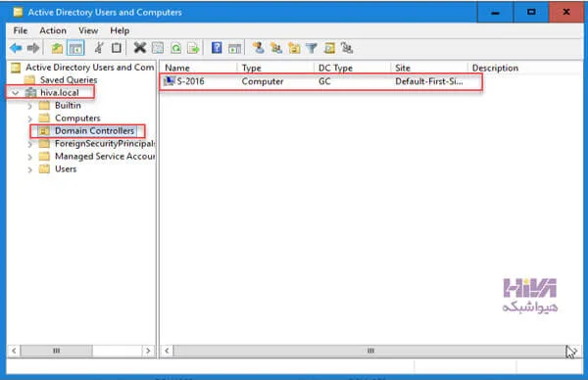Toggle the show/hide console tree icon
The height and width of the screenshot is (380, 588).
click(x=75, y=48)
